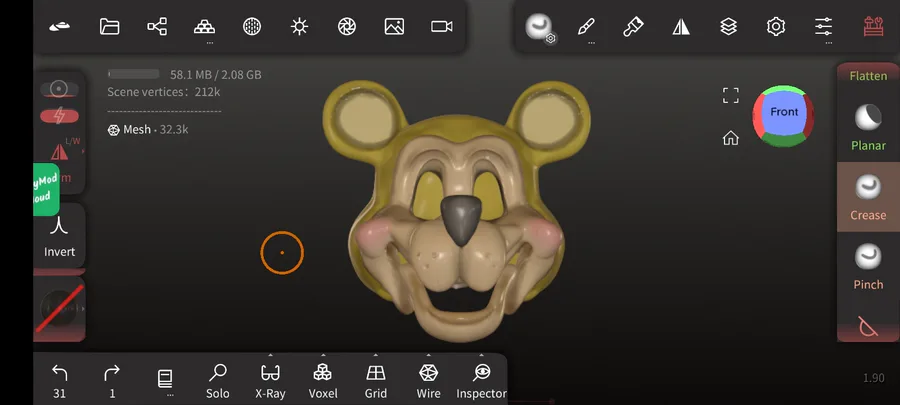Open the Stroke pencil menu
This screenshot has width=900, height=405.
pos(586,26)
